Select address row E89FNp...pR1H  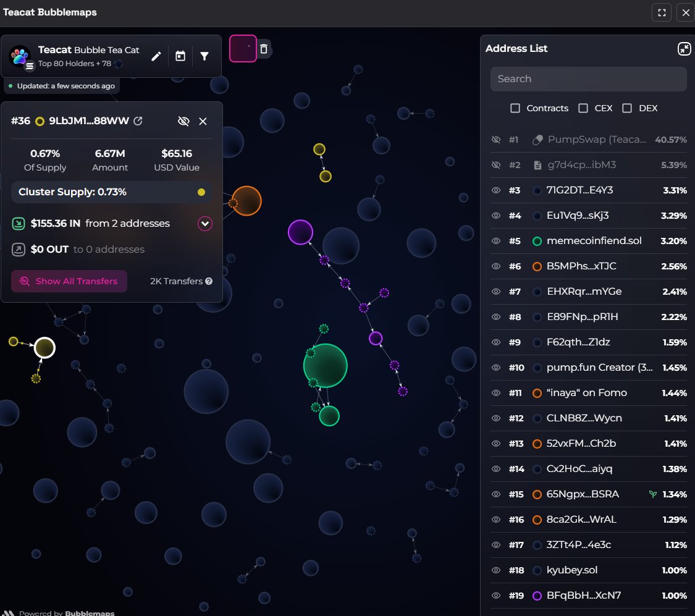click(x=589, y=317)
